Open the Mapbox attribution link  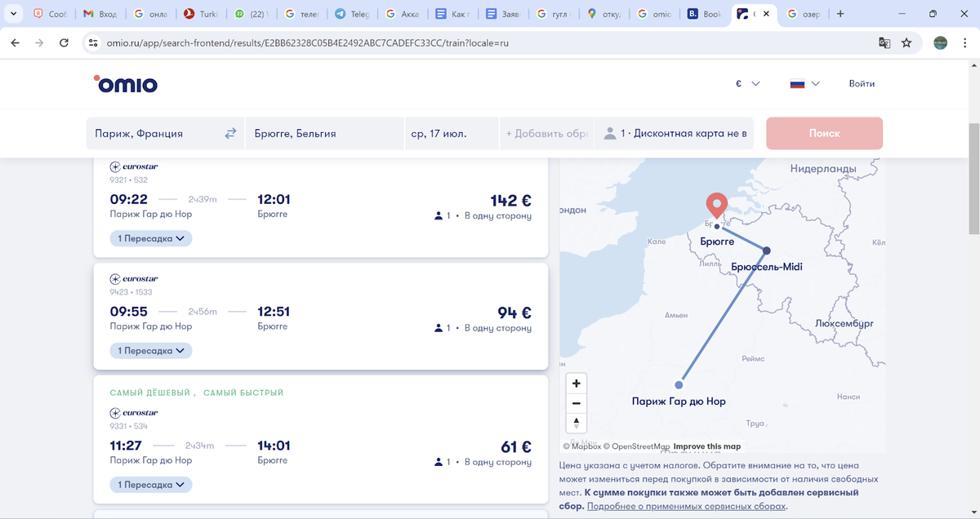click(x=581, y=446)
